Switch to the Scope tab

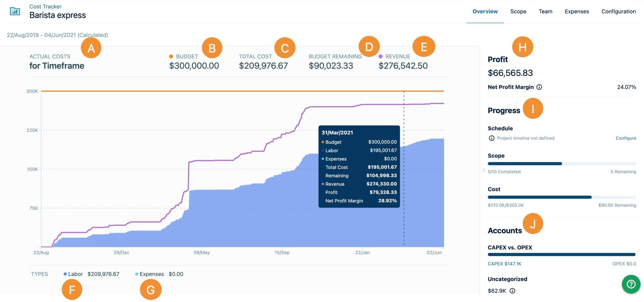coord(518,11)
